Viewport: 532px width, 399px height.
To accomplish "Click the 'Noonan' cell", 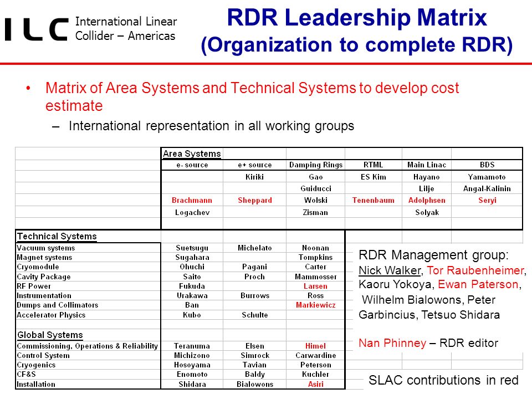I will pos(315,248).
